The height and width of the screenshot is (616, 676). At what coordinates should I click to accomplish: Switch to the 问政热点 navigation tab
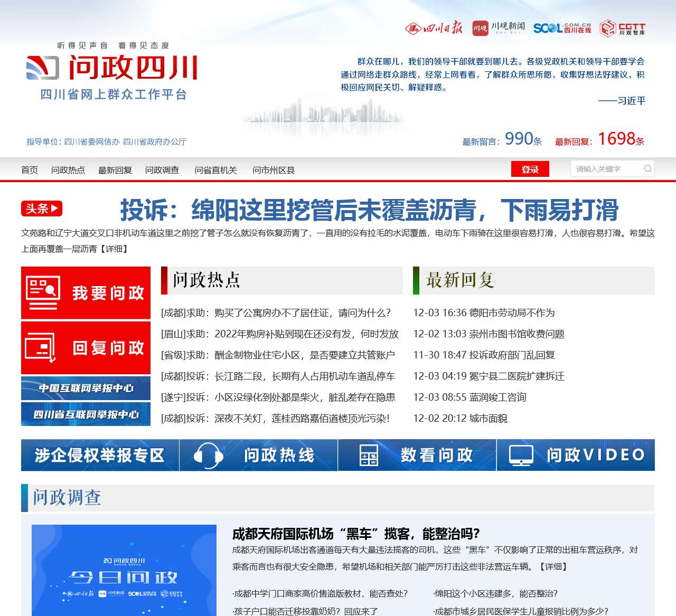tap(68, 170)
